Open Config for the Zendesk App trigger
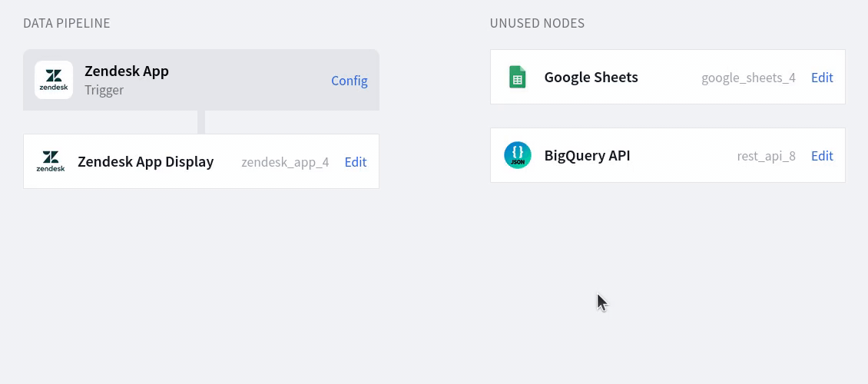 (349, 81)
